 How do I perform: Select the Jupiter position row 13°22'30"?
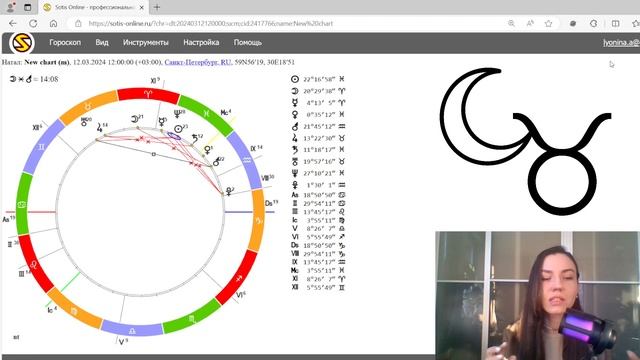click(318, 138)
